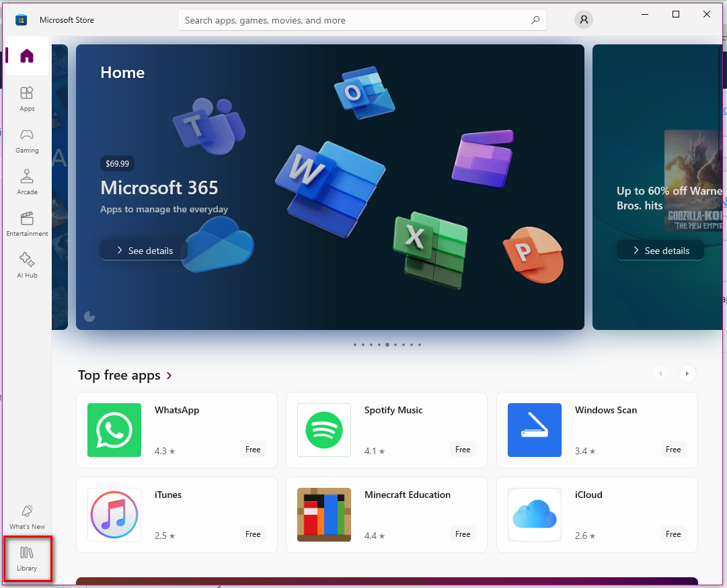
Task: Click See details for Microsoft 365
Action: tap(144, 251)
